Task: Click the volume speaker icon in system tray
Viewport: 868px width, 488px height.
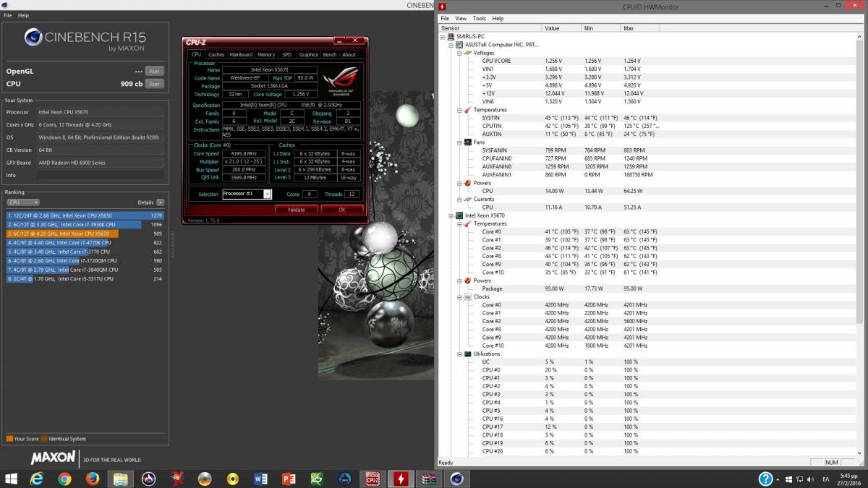Action: [x=809, y=479]
